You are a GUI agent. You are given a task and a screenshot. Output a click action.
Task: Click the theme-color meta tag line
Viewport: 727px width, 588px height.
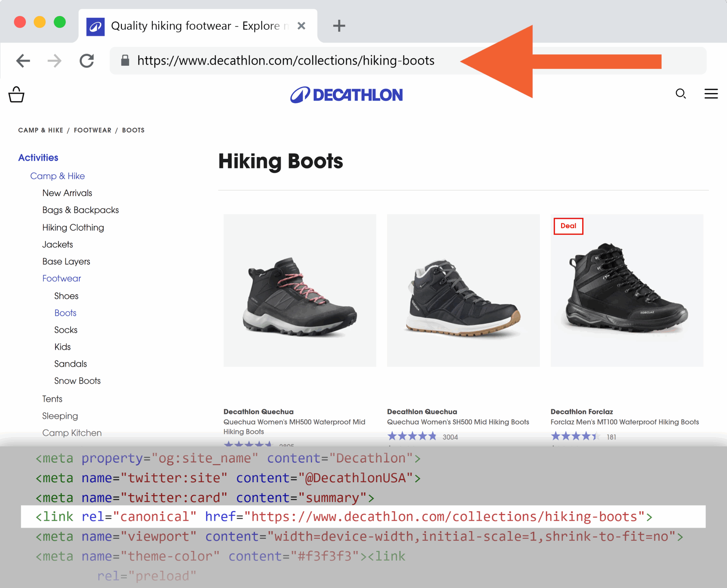click(220, 556)
